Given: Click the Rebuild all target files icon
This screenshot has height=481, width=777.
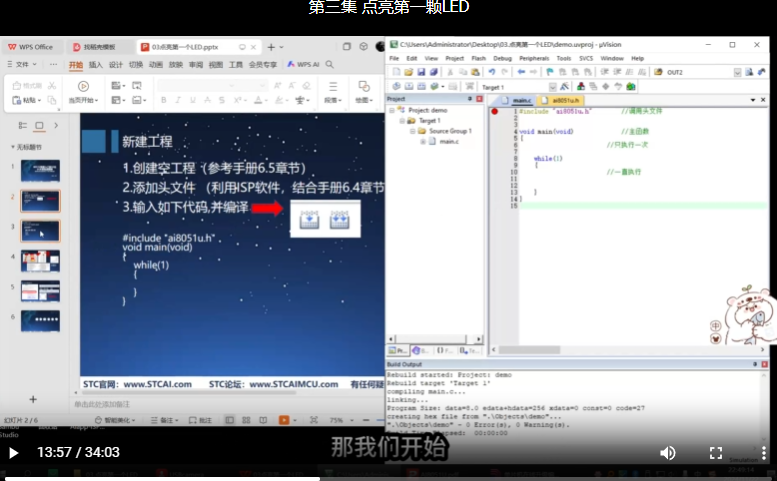Looking at the screenshot, I should pos(421,87).
